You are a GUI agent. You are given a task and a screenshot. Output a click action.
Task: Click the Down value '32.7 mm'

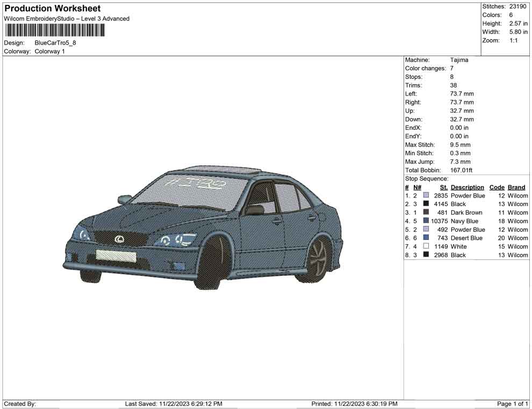462,119
